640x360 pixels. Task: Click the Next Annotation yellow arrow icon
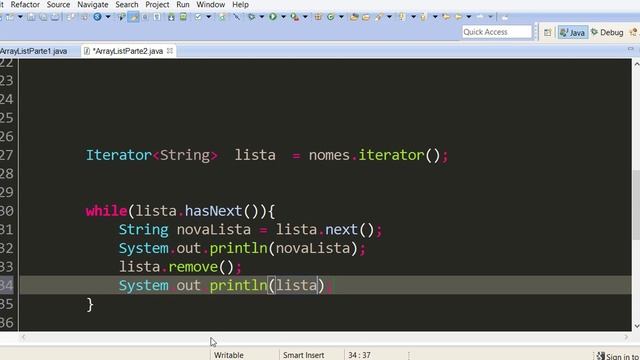click(402, 17)
